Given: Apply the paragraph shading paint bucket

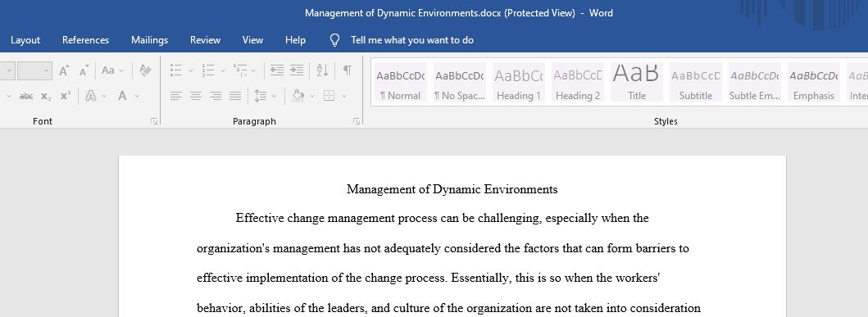Looking at the screenshot, I should coord(298,97).
